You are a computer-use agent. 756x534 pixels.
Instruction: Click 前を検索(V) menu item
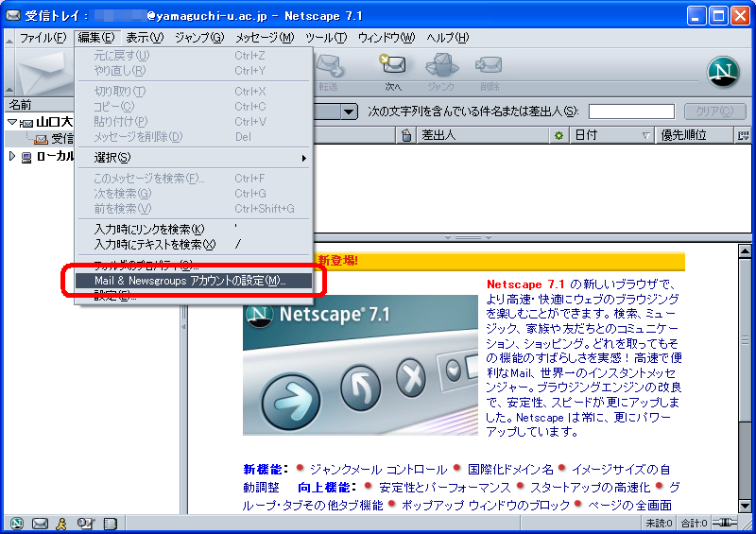click(x=194, y=209)
